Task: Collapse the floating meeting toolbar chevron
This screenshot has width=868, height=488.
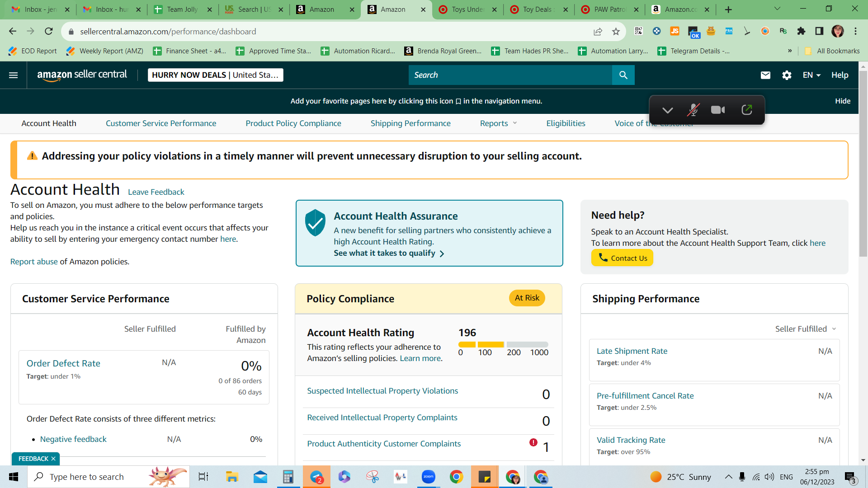Action: 668,110
